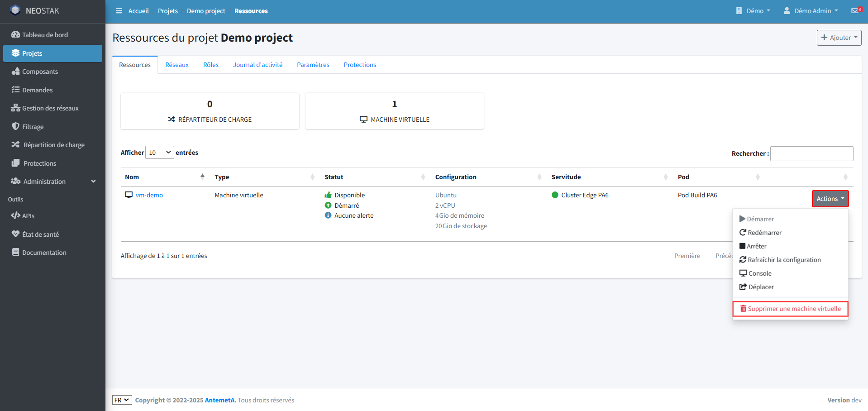Click the Ajouter button
Viewport: 868px width, 411px height.
pyautogui.click(x=839, y=38)
